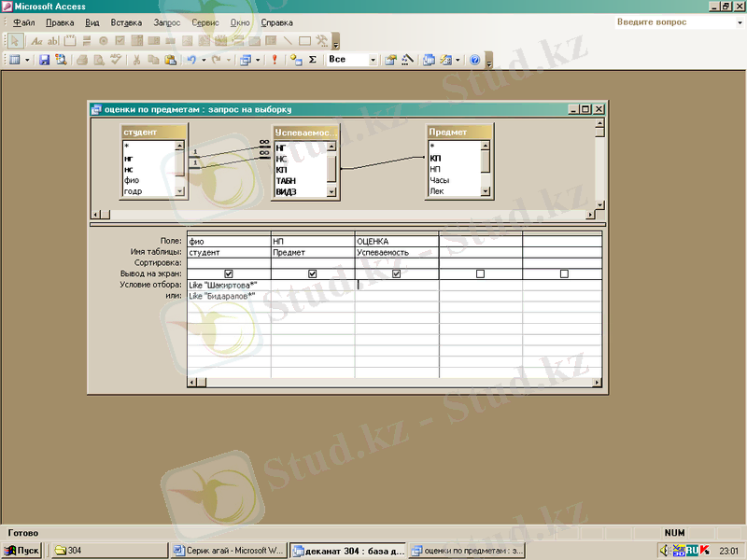The image size is (747, 560).
Task: Open the Сервис menu
Action: pyautogui.click(x=206, y=22)
